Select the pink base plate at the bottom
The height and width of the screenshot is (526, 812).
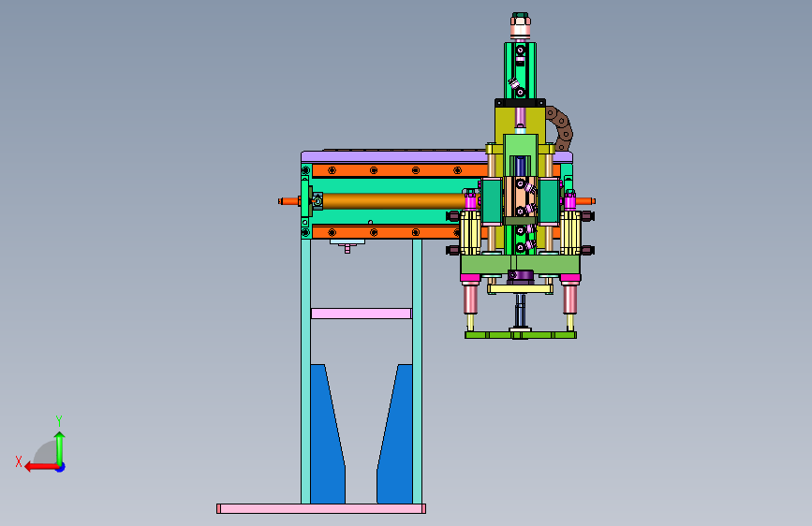point(321,508)
